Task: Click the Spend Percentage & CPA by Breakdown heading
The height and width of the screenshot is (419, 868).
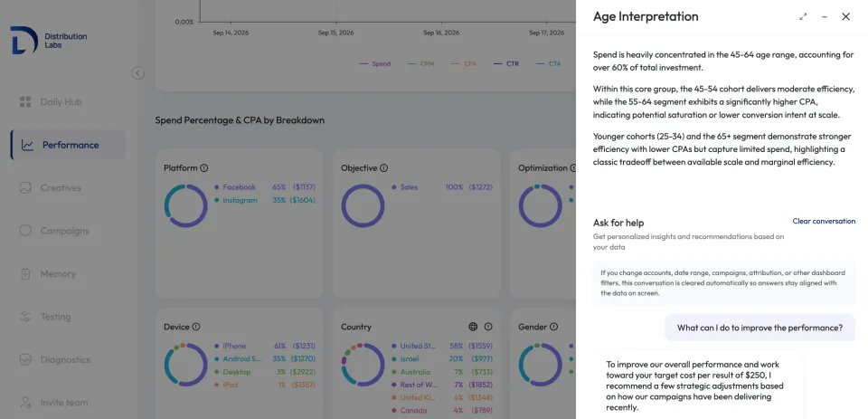Action: click(240, 120)
